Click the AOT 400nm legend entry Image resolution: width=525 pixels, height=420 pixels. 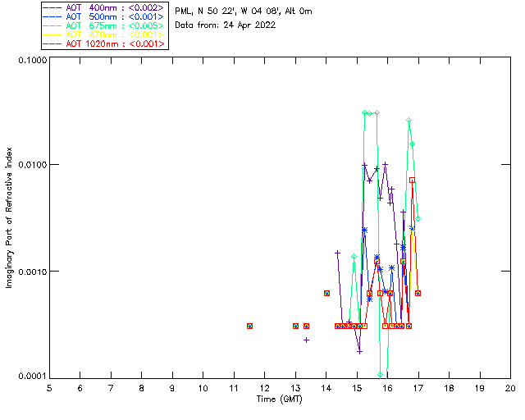pos(103,7)
